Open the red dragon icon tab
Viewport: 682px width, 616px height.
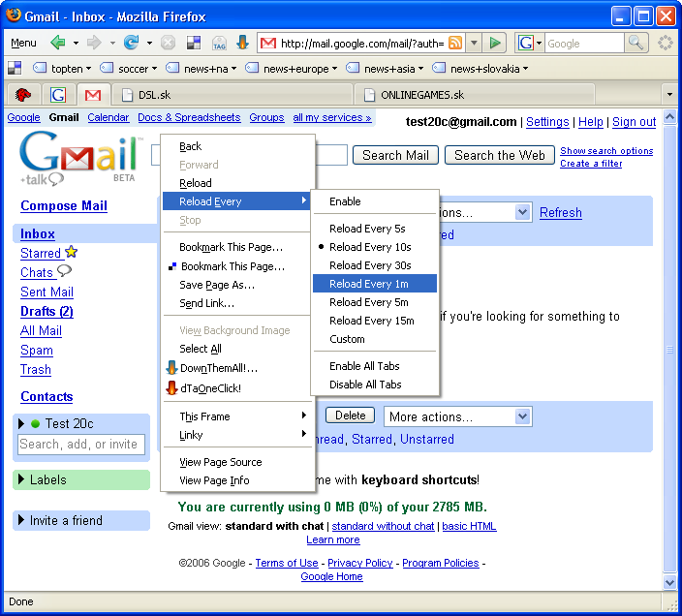point(23,94)
